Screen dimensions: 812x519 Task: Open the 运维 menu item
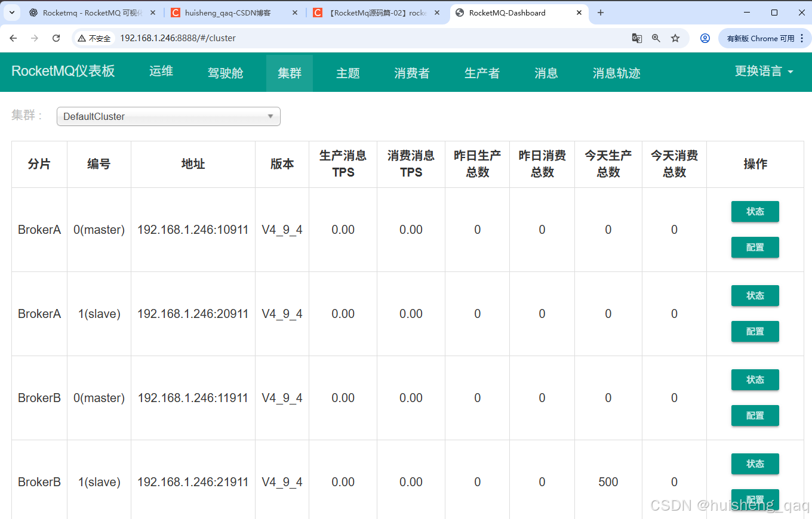(161, 72)
